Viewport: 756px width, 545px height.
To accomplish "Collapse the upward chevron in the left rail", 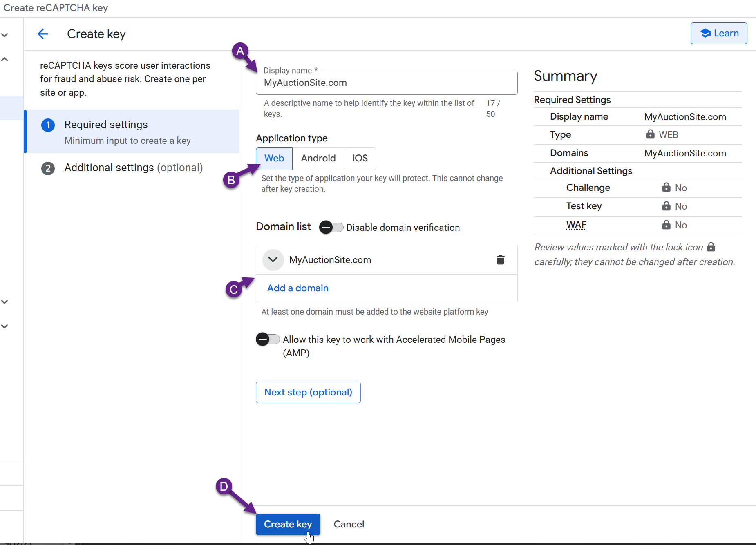I will coord(4,59).
